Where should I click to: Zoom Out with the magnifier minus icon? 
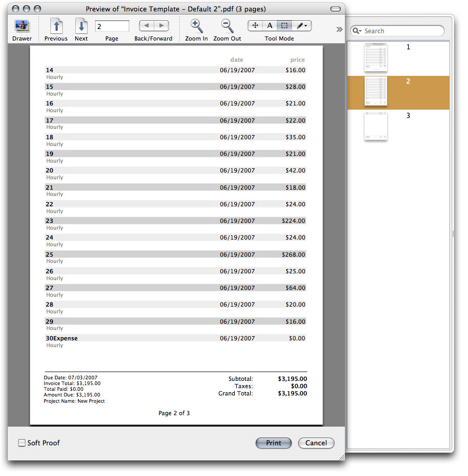(228, 26)
